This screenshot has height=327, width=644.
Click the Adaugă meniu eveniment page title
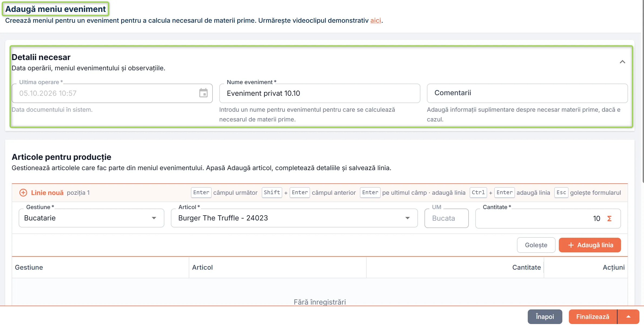[55, 9]
